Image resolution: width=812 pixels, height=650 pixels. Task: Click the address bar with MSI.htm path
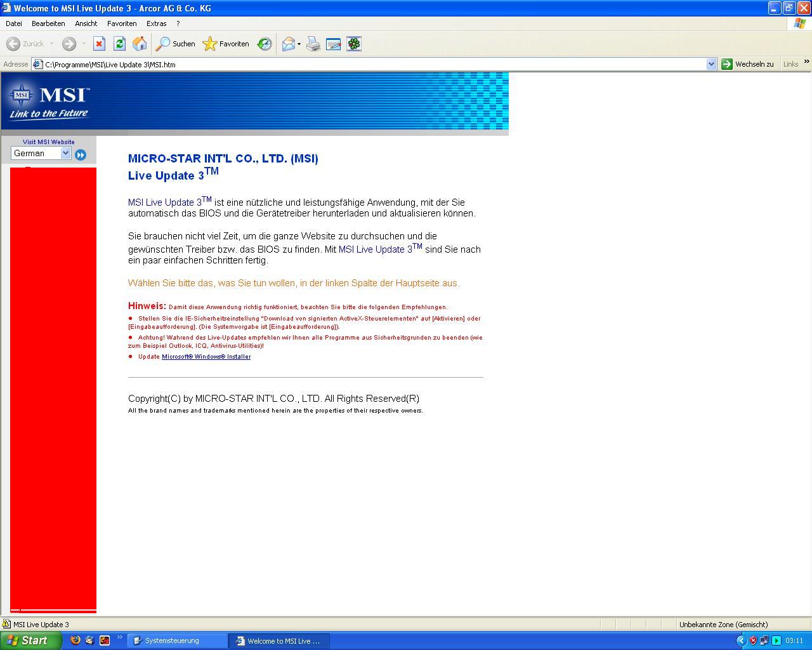click(374, 64)
